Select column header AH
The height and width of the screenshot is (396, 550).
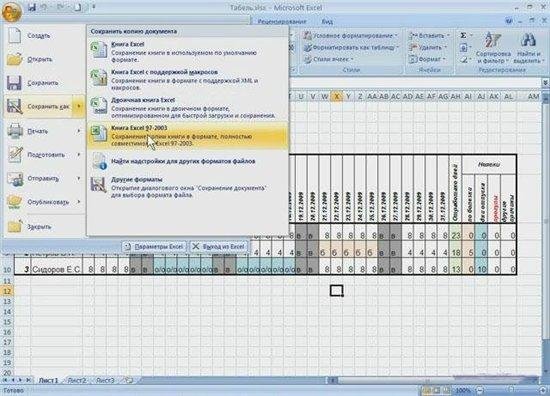pyautogui.click(x=455, y=96)
